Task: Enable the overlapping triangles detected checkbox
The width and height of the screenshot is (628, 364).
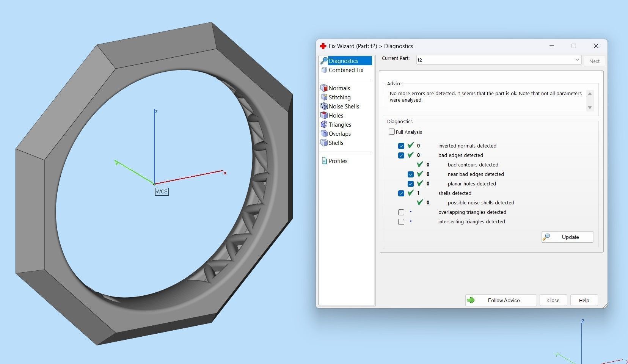Action: pos(401,212)
